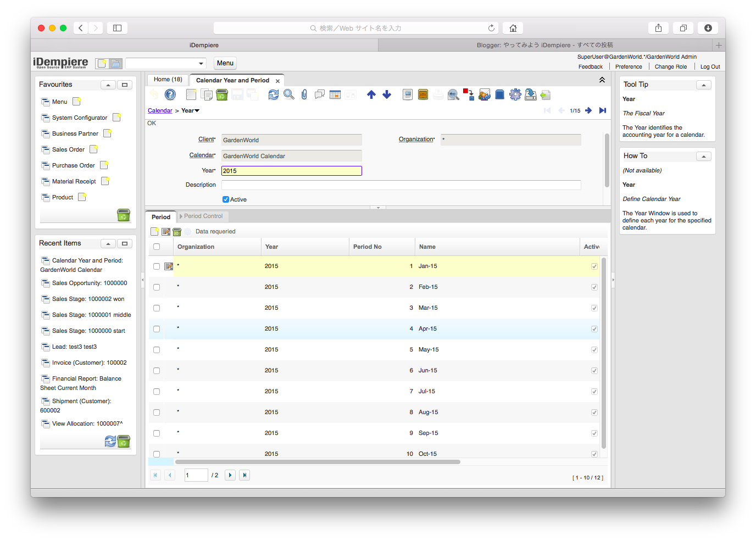Select the Jun-15 row checkbox
The image size is (756, 541).
pyautogui.click(x=157, y=371)
